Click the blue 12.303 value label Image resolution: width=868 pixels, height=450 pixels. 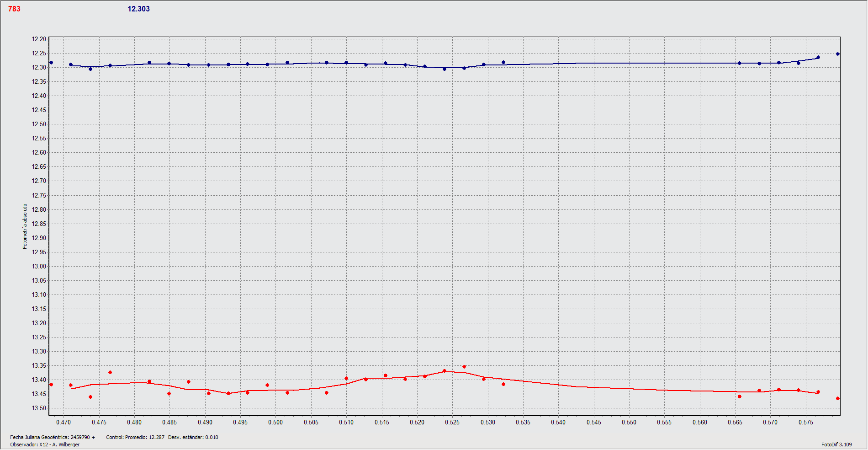138,9
